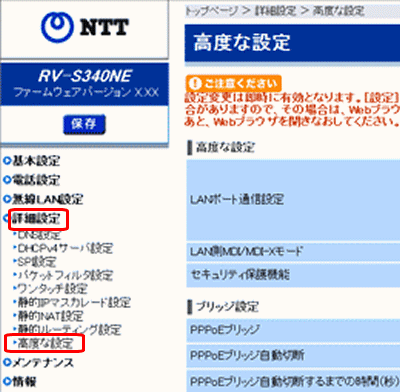Click the PPPoEブリッジ自動切断 row label

point(247,355)
